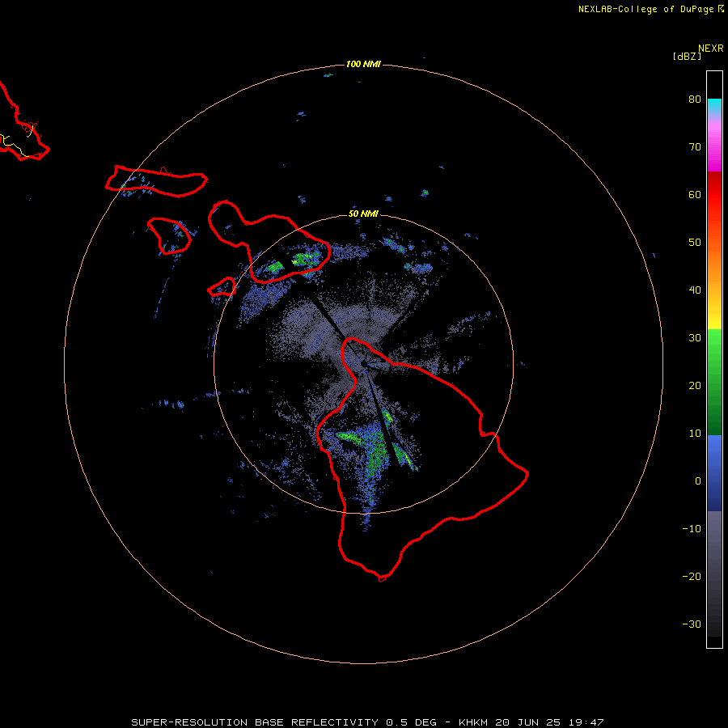Click the 60 value on dBZ scale
Image resolution: width=728 pixels, height=728 pixels.
695,195
